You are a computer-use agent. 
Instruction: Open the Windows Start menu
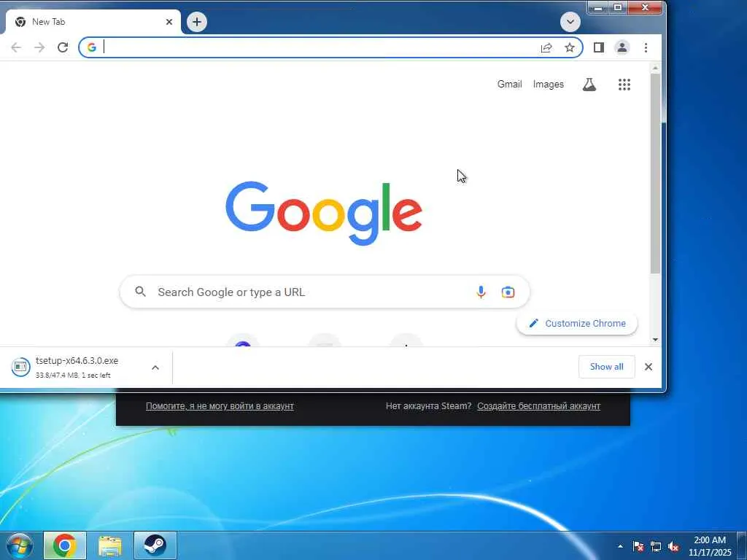[20, 545]
